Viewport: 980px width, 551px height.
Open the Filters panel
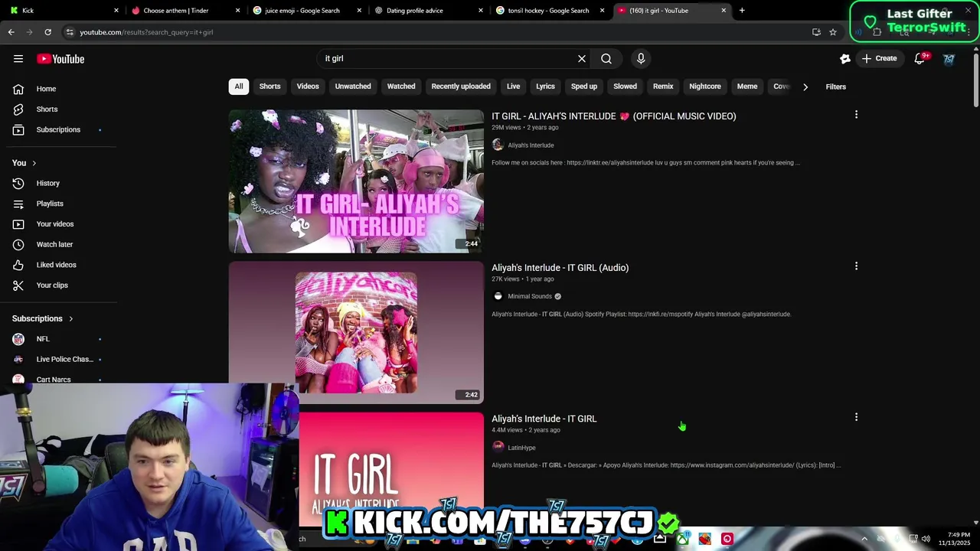tap(835, 86)
